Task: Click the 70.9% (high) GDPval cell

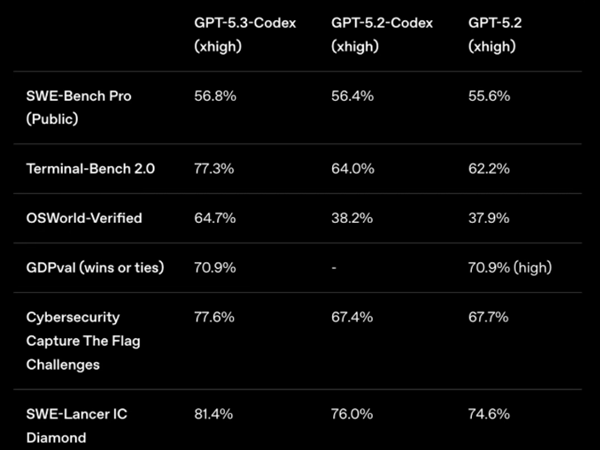Action: pyautogui.click(x=509, y=267)
